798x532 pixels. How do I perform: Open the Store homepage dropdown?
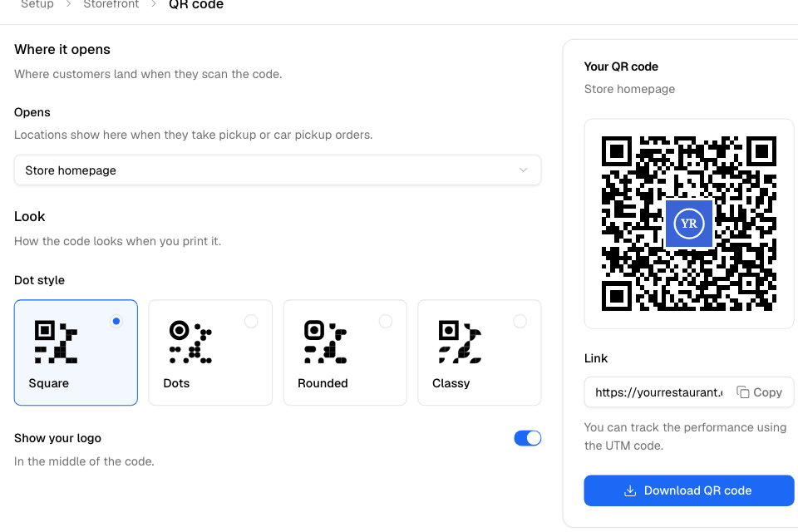point(278,170)
